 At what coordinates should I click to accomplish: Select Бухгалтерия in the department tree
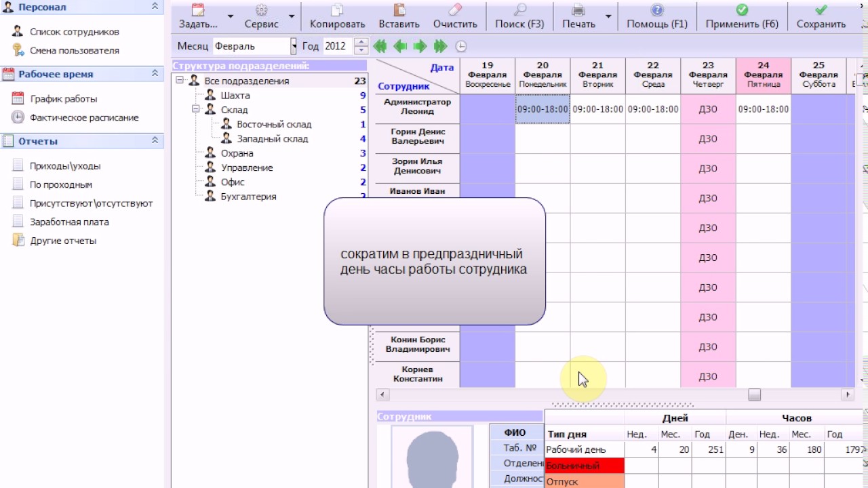[248, 197]
